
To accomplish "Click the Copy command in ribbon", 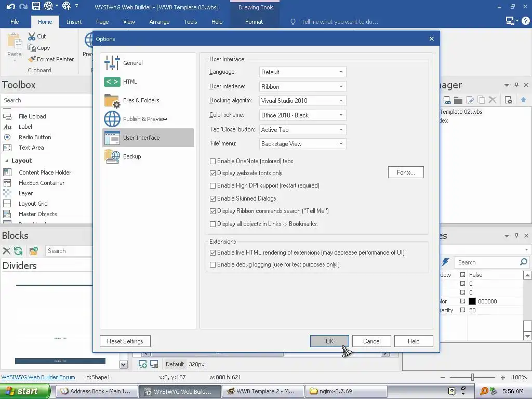I will click(x=38, y=48).
